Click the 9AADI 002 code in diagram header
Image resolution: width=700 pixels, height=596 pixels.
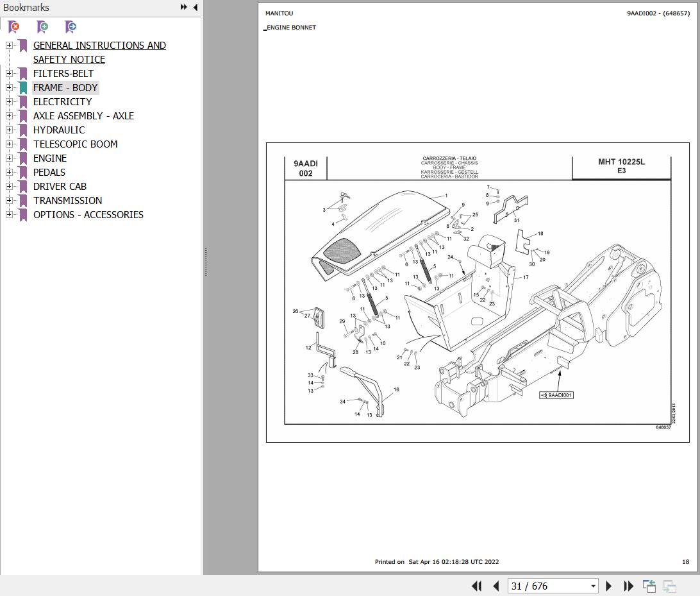coord(306,169)
